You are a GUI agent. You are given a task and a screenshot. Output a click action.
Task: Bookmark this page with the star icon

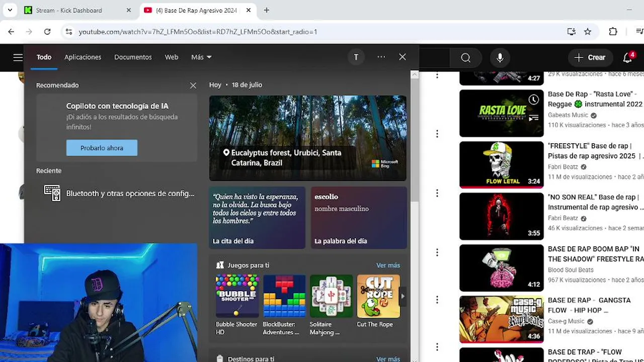(x=588, y=32)
